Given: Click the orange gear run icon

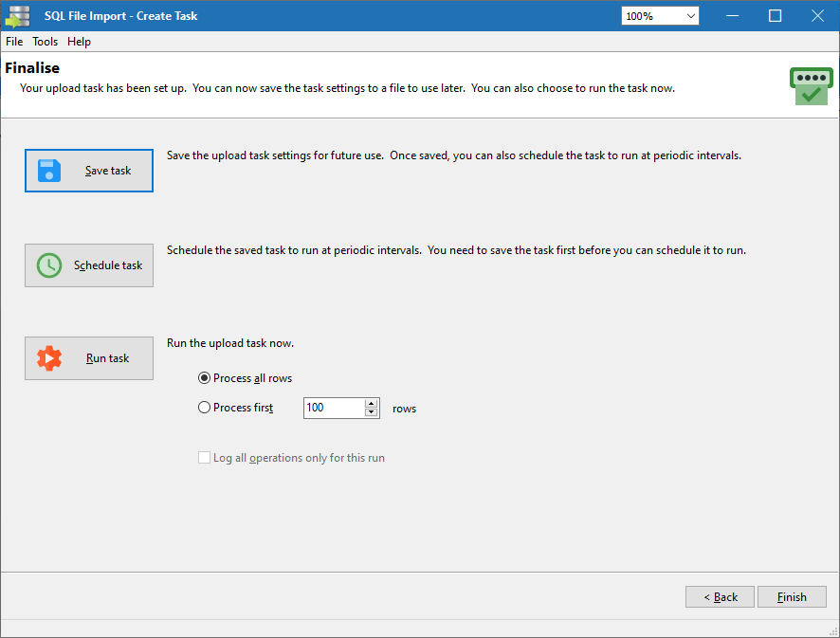Looking at the screenshot, I should coord(49,358).
